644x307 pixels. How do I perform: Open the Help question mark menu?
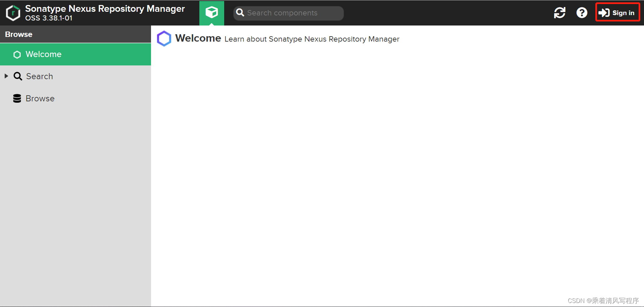click(x=582, y=13)
